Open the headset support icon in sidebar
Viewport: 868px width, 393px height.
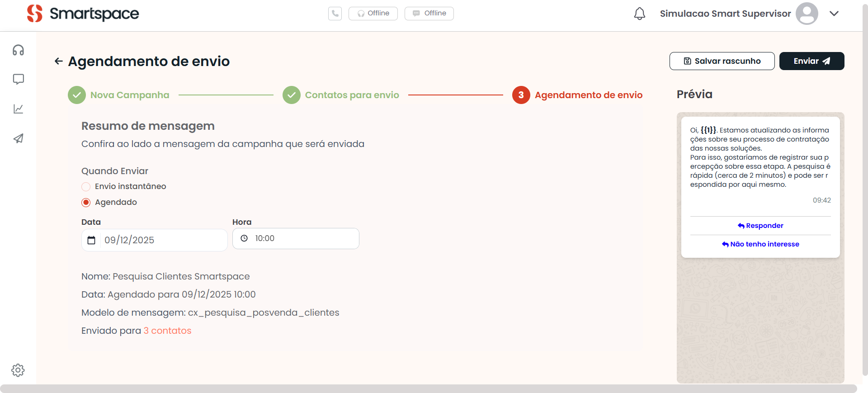[18, 50]
